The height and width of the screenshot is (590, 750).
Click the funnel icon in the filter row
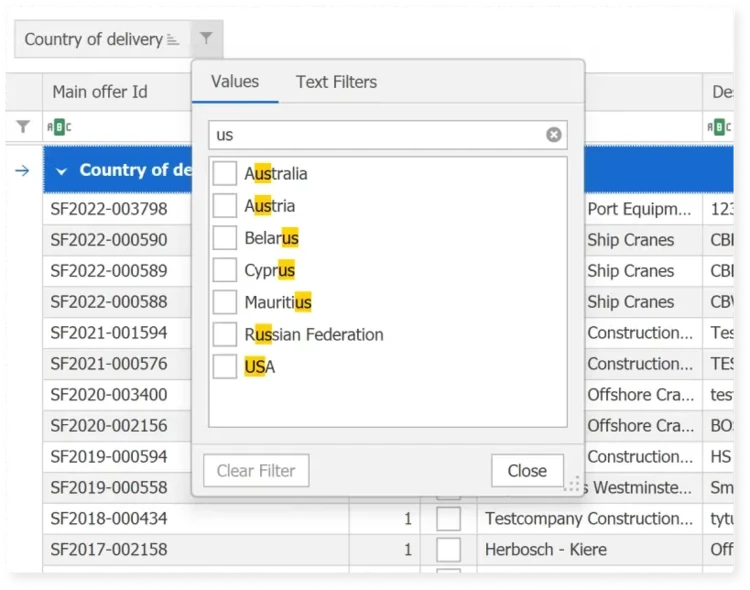pyautogui.click(x=23, y=127)
